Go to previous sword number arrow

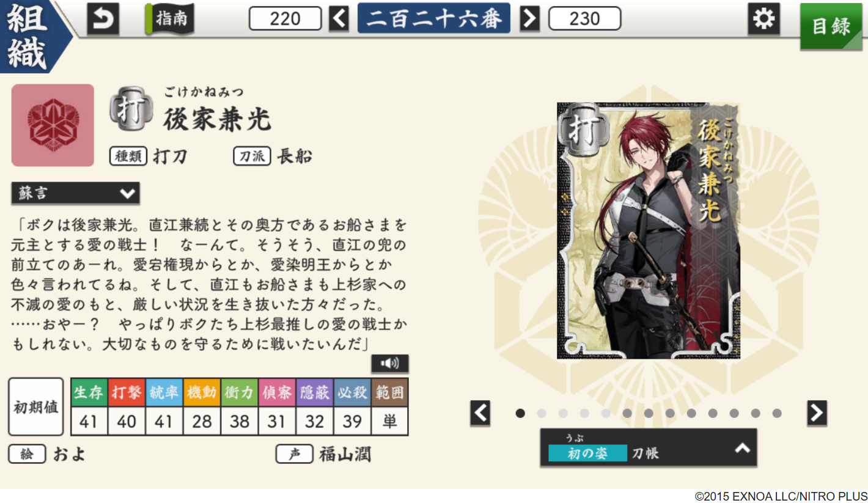tap(339, 19)
